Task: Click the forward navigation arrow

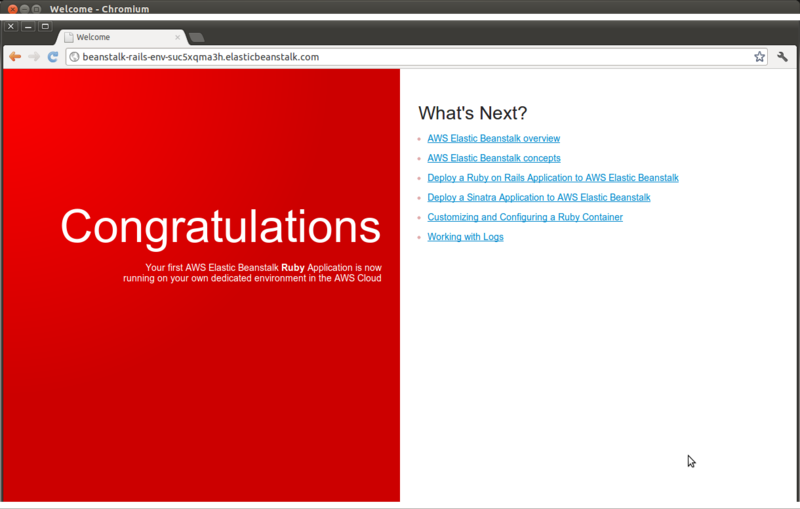Action: pos(34,57)
